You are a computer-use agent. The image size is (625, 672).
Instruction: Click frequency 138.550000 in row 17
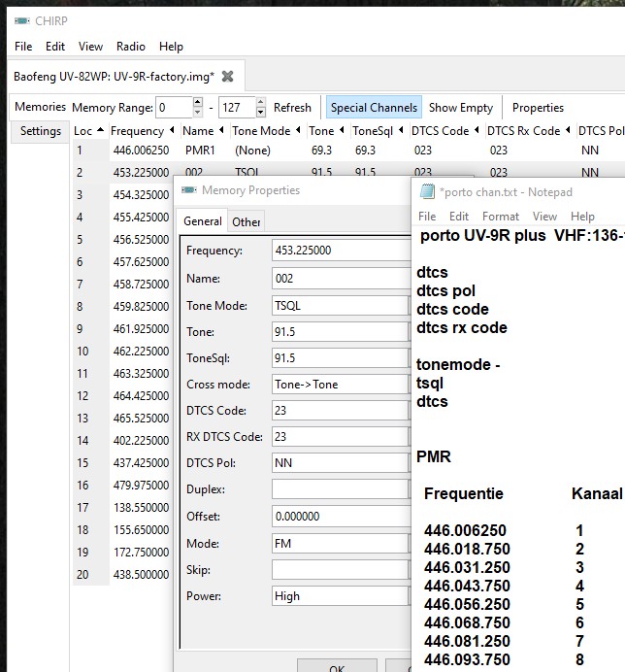point(141,508)
